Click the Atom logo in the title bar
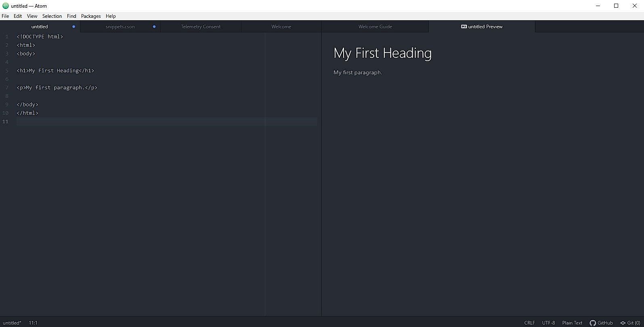The height and width of the screenshot is (327, 644). [5, 6]
